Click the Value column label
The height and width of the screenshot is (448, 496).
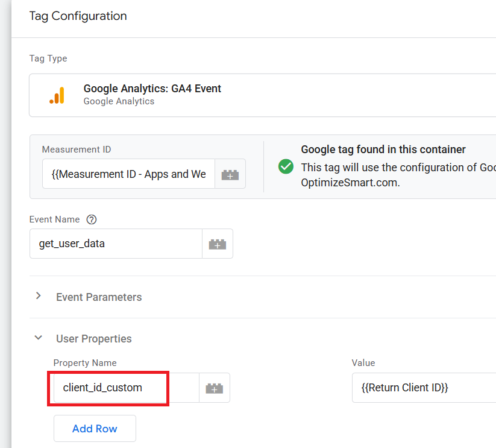363,363
